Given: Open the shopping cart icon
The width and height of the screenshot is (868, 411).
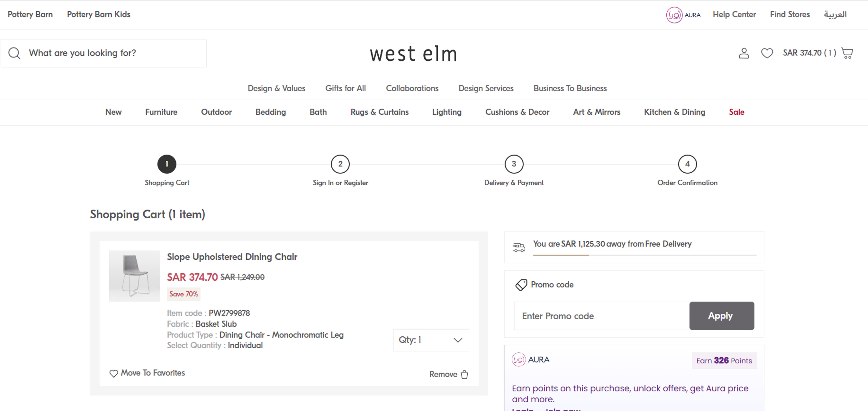Looking at the screenshot, I should tap(847, 53).
